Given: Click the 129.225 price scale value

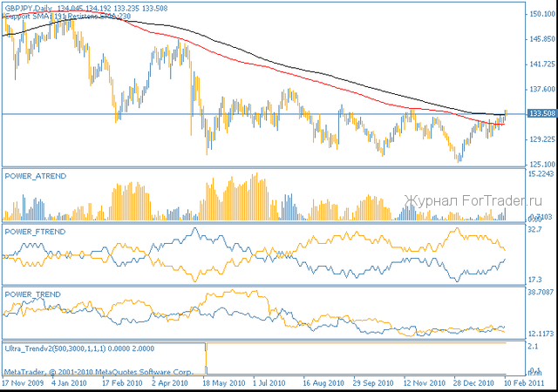Looking at the screenshot, I should tap(542, 139).
